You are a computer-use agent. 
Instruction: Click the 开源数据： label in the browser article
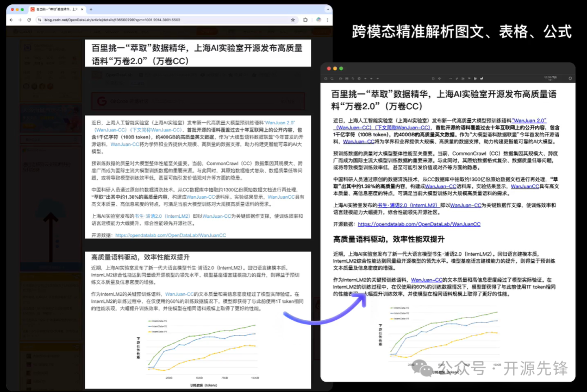coord(102,235)
